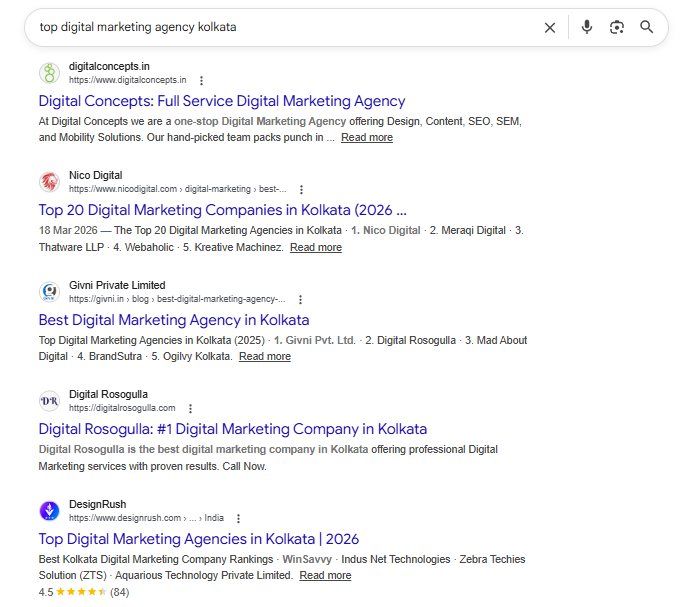
Task: Open the three-dot menu for DesignRush result
Action: [x=238, y=518]
